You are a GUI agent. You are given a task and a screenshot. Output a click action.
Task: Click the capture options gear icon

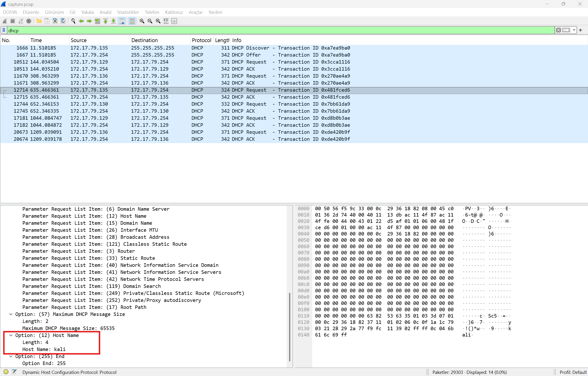tap(29, 21)
